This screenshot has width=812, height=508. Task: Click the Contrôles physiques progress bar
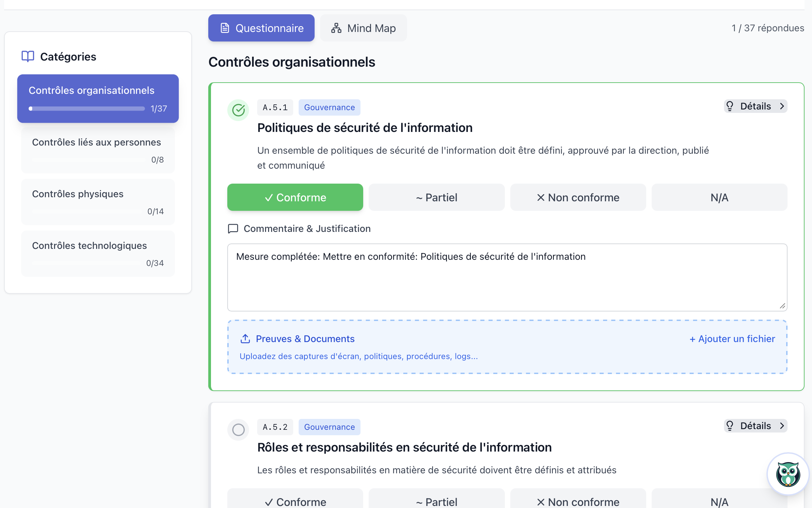tap(87, 211)
